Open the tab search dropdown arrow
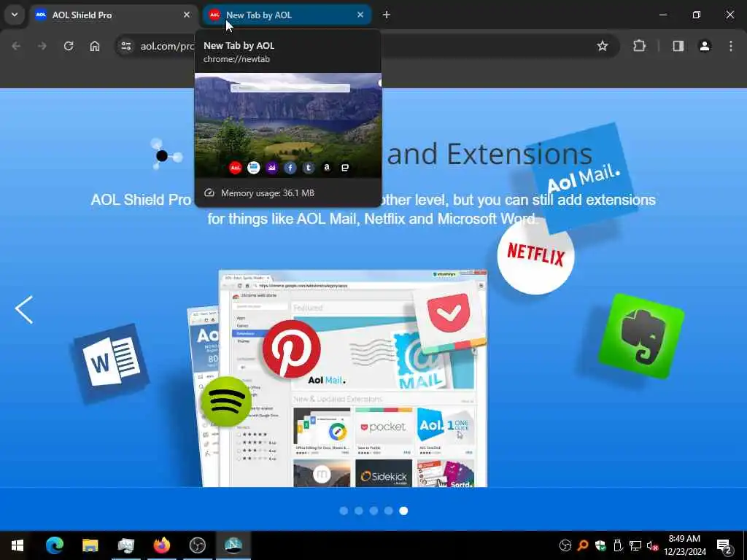 click(15, 15)
